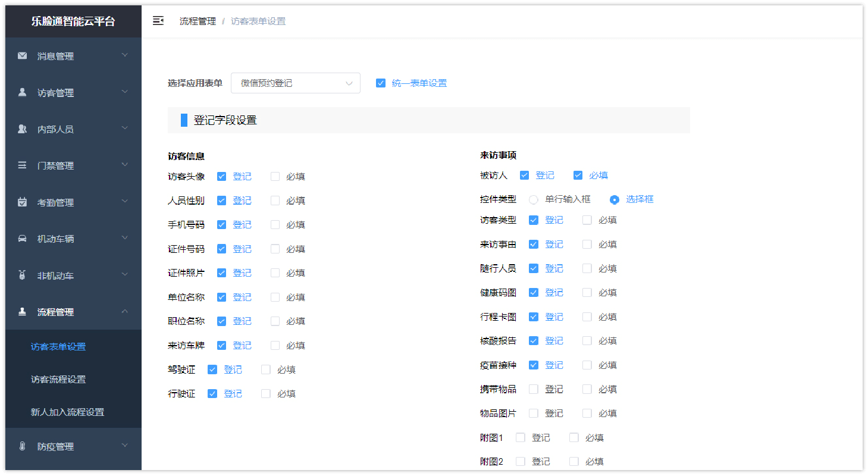Click the 机动车辆 car icon
Screen dimensions: 868x476
22,238
